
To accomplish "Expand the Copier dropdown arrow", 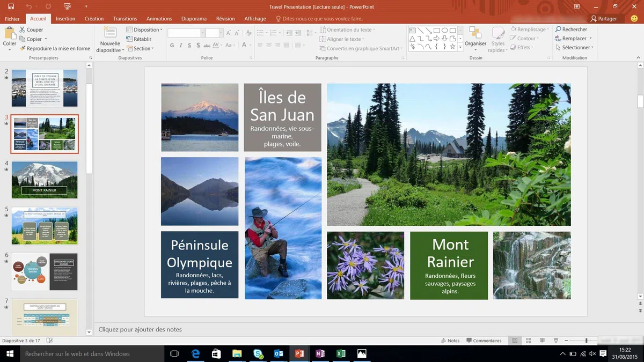I will click(46, 39).
